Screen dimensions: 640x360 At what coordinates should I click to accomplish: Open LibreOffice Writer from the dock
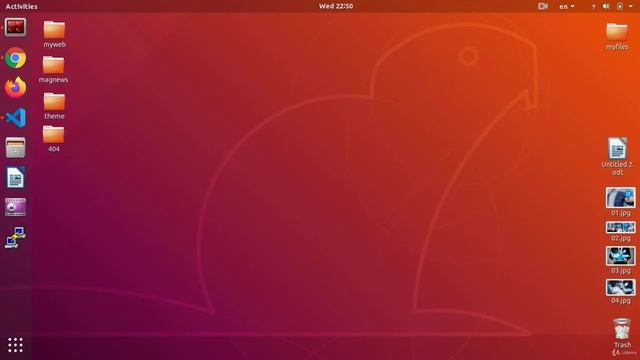[x=16, y=177]
